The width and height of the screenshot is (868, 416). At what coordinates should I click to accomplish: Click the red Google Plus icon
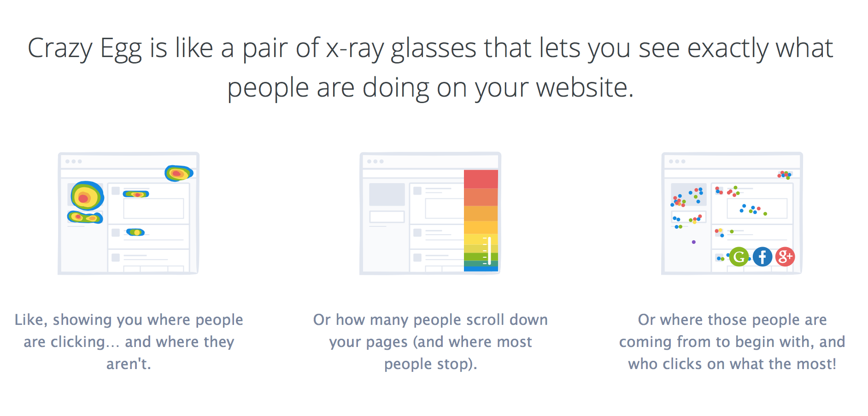tap(785, 257)
